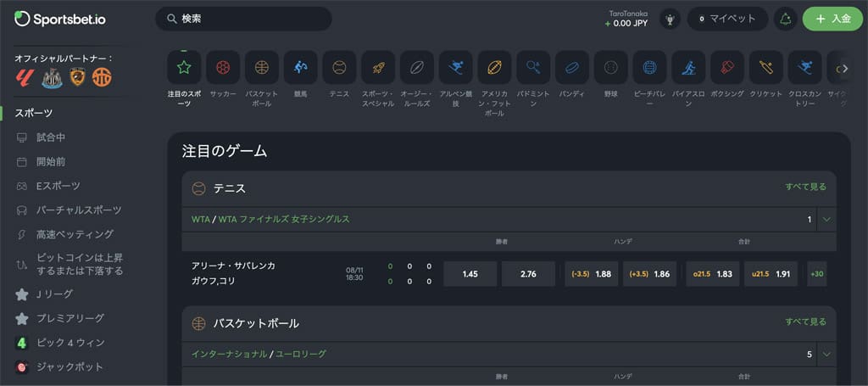
Task: Select the 1.45 odds for Sabalenka
Action: coord(470,274)
